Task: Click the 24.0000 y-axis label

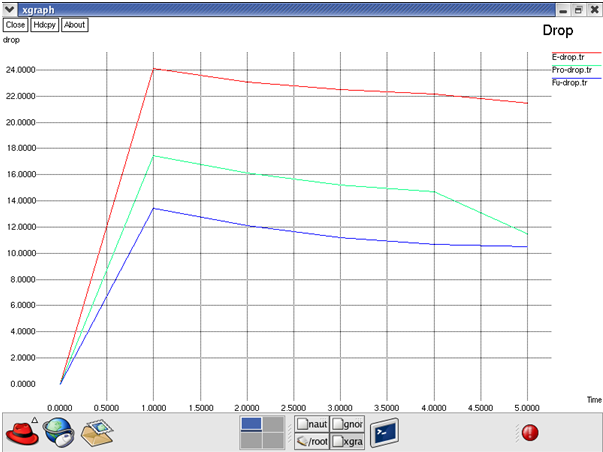Action: point(20,70)
